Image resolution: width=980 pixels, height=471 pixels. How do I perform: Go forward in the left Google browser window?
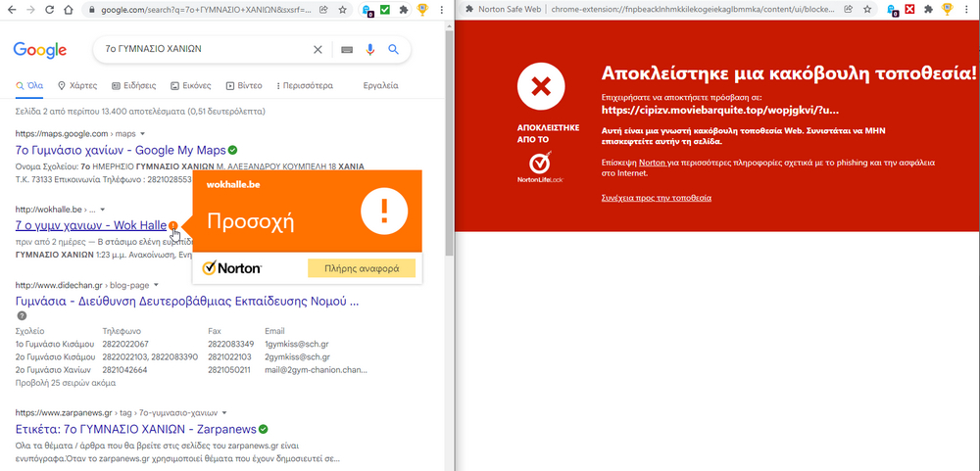coord(30,10)
